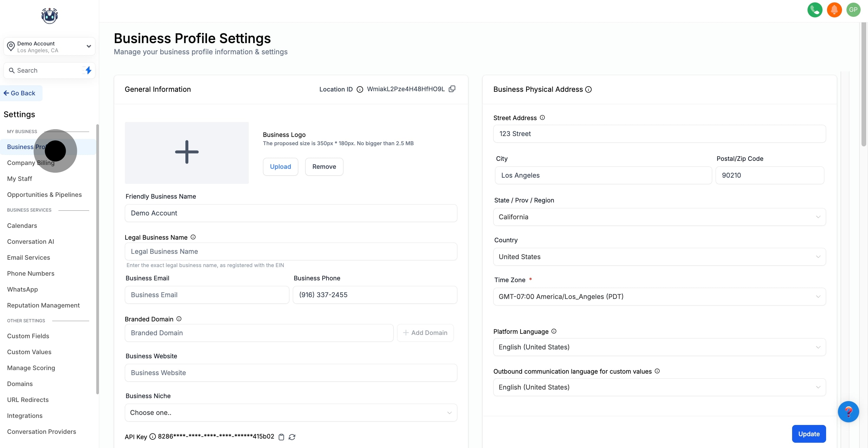The image size is (868, 448).
Task: Open the GP profile avatar menu
Action: [x=854, y=10]
